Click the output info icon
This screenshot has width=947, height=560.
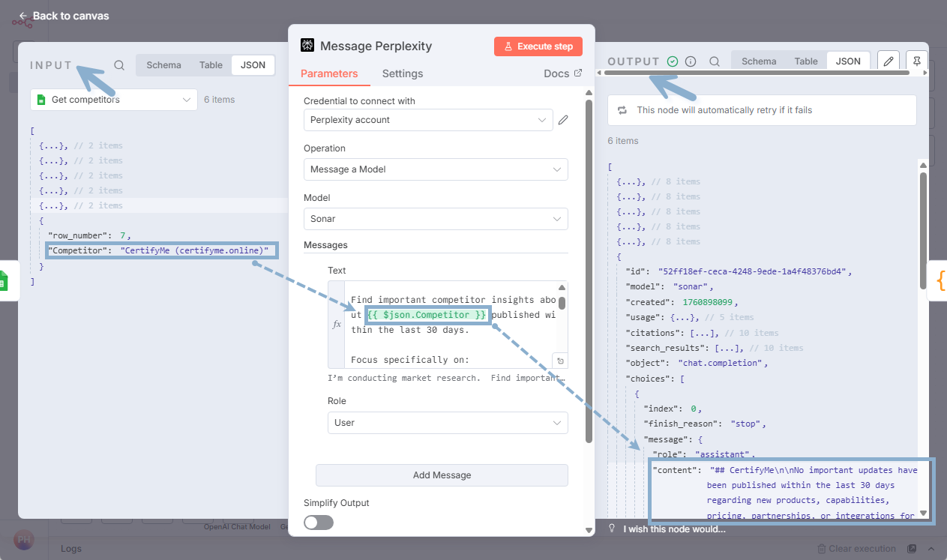pos(691,61)
